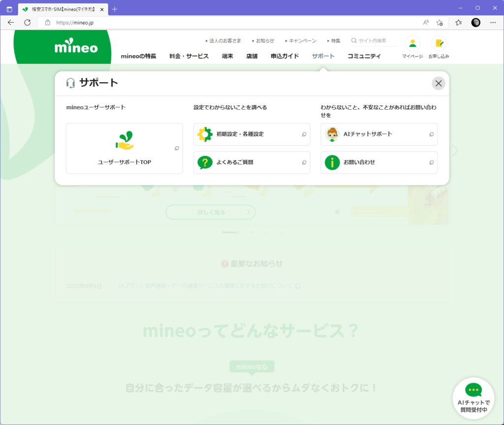The width and height of the screenshot is (504, 425).
Task: Open 初期設定・各種設定 link
Action: point(252,134)
